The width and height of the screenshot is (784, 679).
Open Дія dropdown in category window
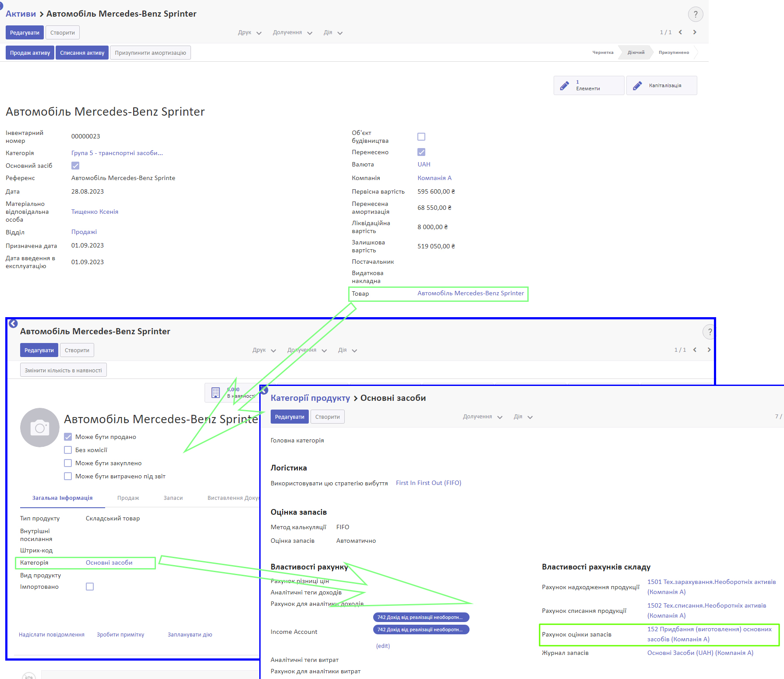coord(523,417)
